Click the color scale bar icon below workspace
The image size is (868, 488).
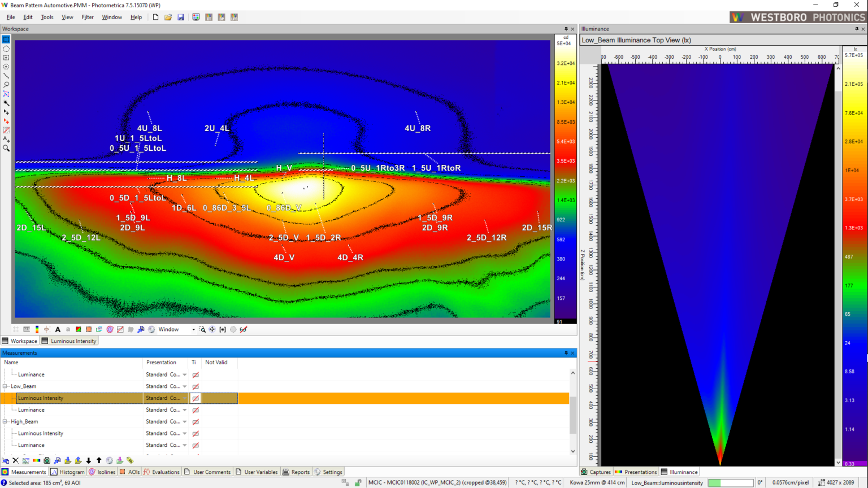tap(37, 329)
